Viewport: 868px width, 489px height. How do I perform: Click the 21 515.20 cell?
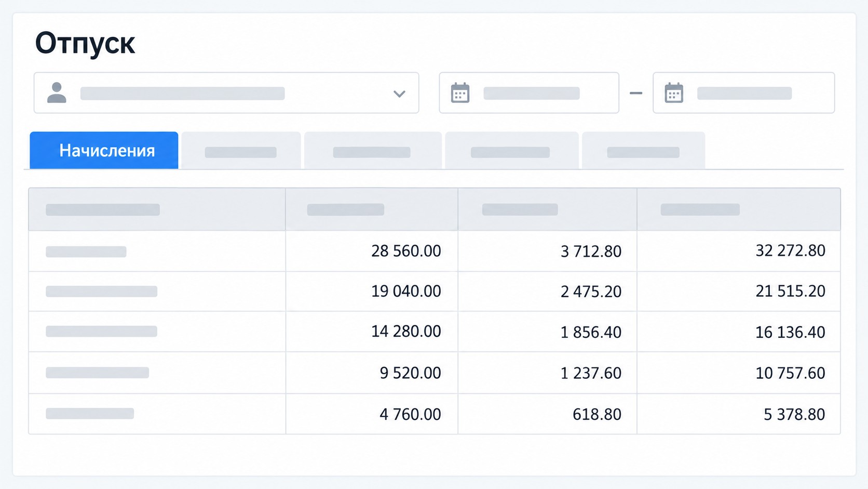(x=739, y=291)
